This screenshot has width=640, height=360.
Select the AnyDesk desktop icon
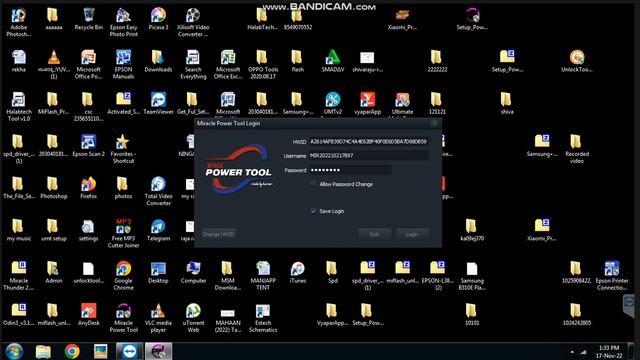tap(89, 314)
